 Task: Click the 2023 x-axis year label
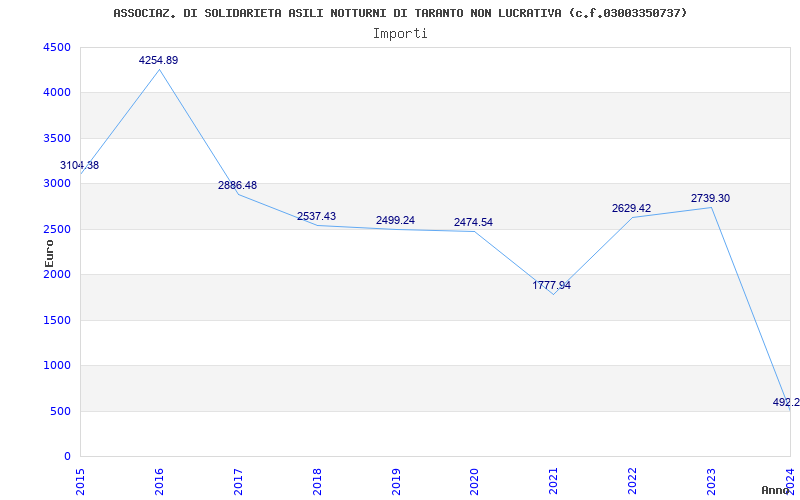(x=711, y=482)
